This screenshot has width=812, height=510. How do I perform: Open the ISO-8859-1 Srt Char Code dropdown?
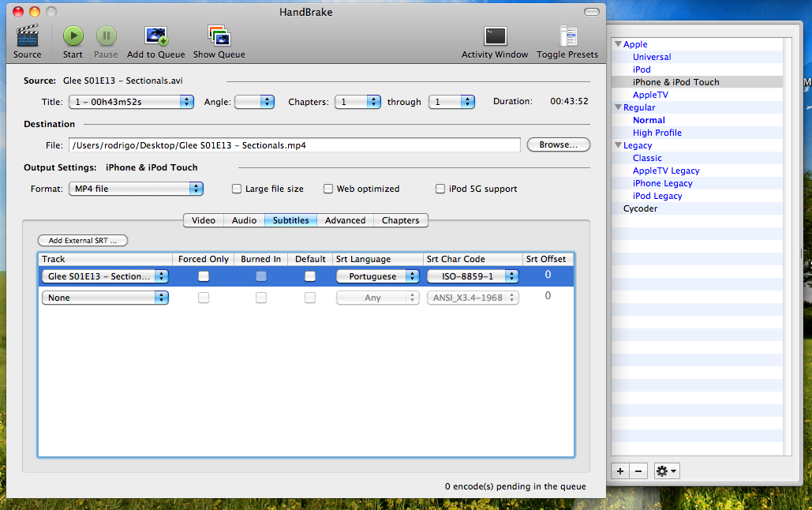tap(473, 276)
